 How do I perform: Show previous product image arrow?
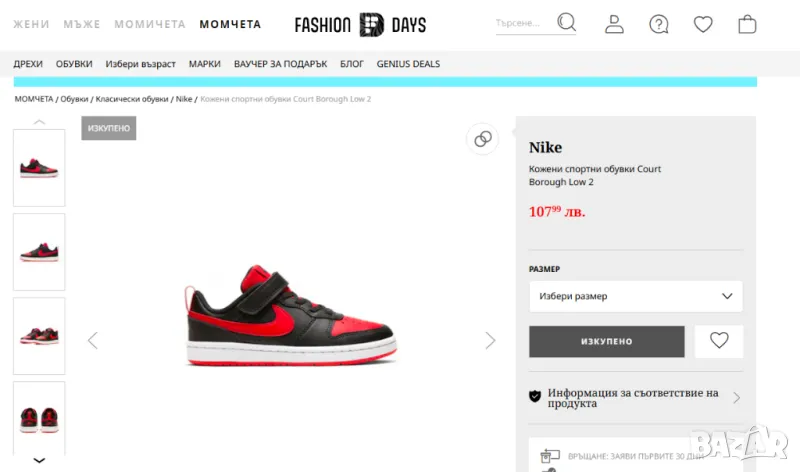pyautogui.click(x=93, y=341)
